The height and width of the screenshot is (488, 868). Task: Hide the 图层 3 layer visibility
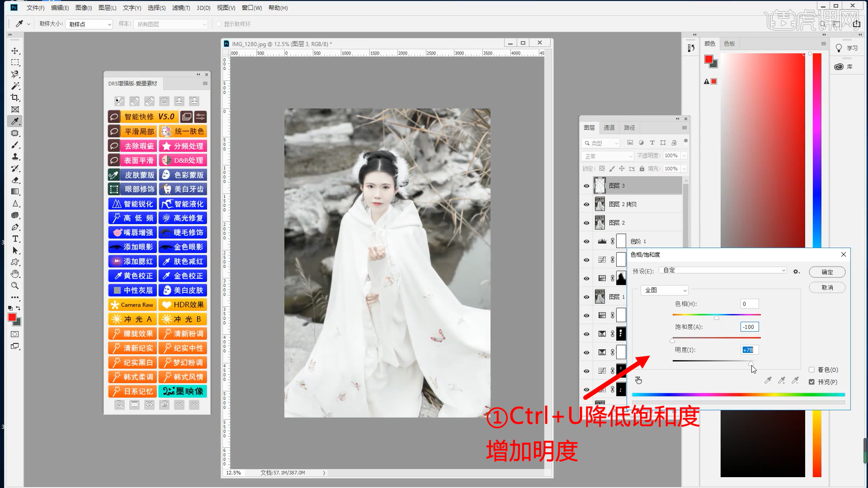click(586, 186)
